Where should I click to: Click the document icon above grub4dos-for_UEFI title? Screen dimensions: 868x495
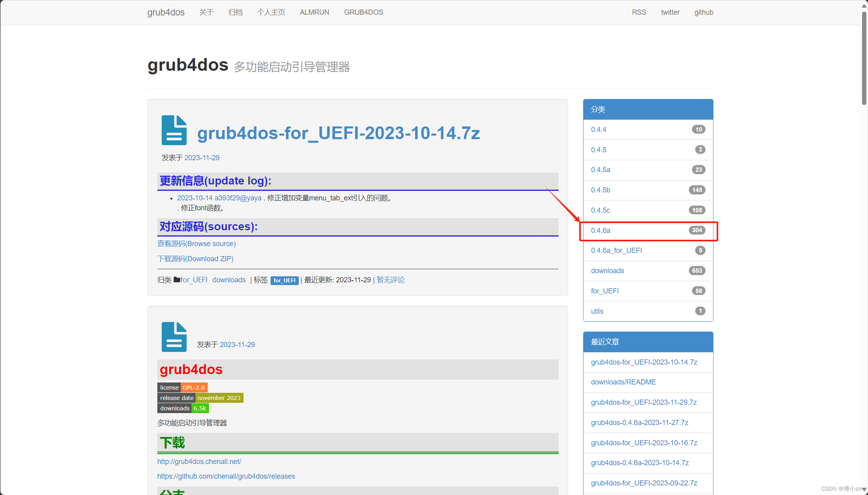[x=174, y=130]
